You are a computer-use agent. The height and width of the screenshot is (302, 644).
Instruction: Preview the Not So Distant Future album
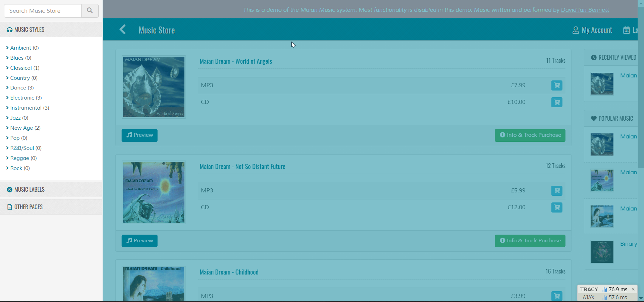pyautogui.click(x=140, y=241)
